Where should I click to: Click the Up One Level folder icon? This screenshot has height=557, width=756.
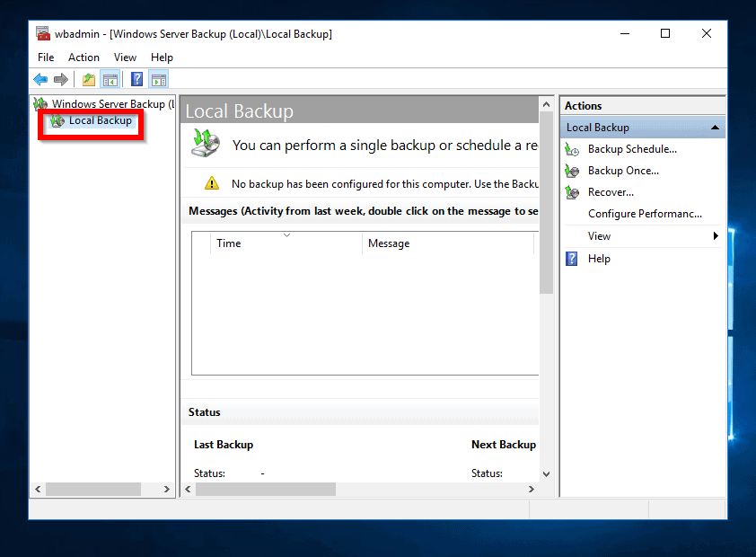click(x=89, y=80)
